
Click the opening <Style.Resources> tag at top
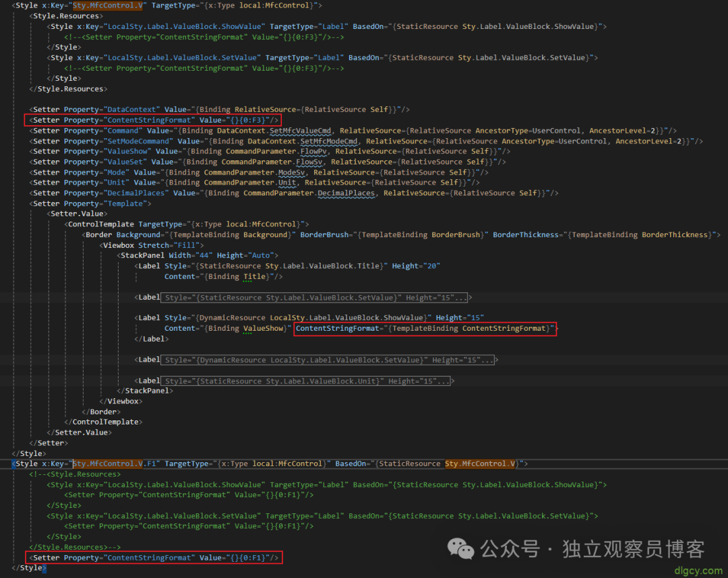(x=66, y=15)
